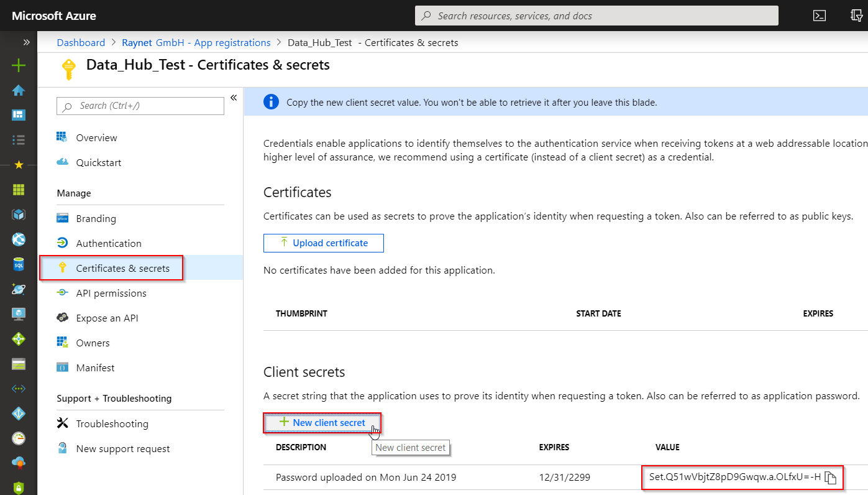
Task: Open Cloud Shell from the top bar
Action: (x=820, y=16)
